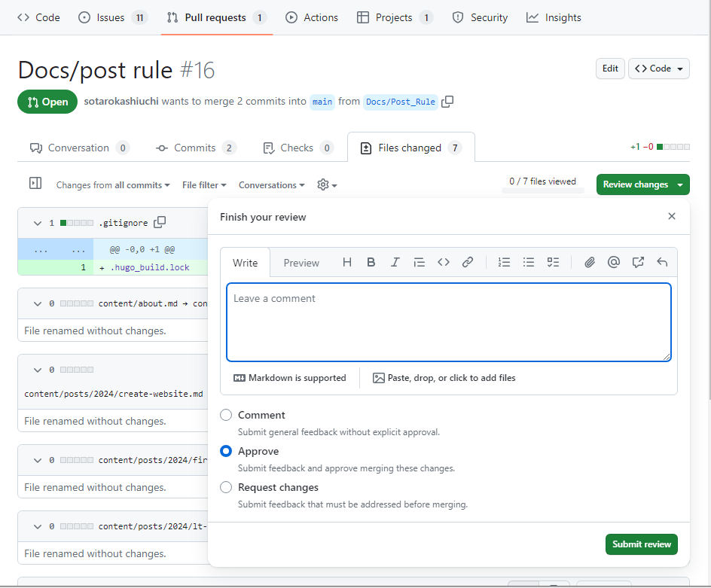The image size is (711, 588).
Task: Expand hidden lines in .gitignore hunk header
Action: click(x=56, y=249)
